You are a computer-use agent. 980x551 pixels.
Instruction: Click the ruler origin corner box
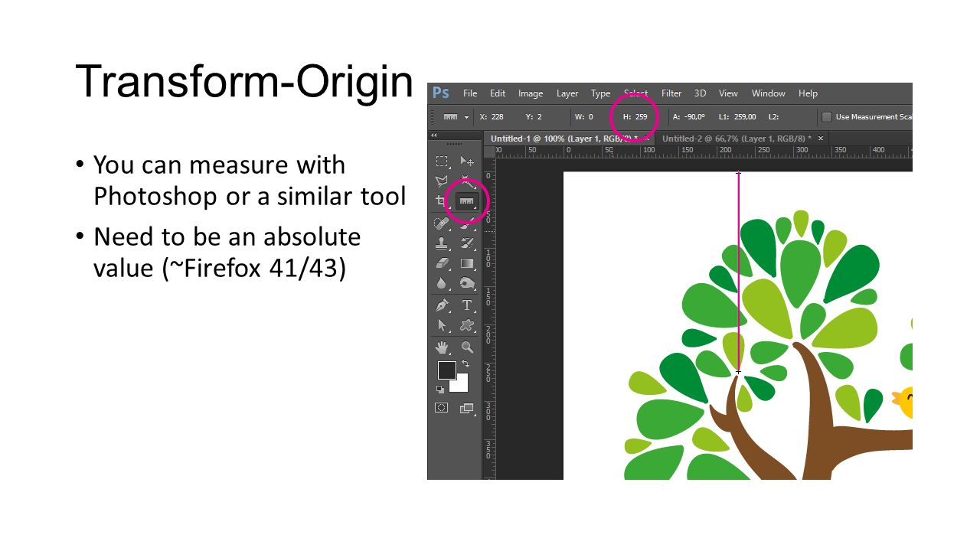[490, 152]
